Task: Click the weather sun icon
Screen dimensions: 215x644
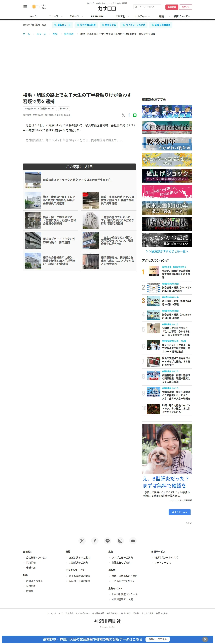Action: point(34,7)
